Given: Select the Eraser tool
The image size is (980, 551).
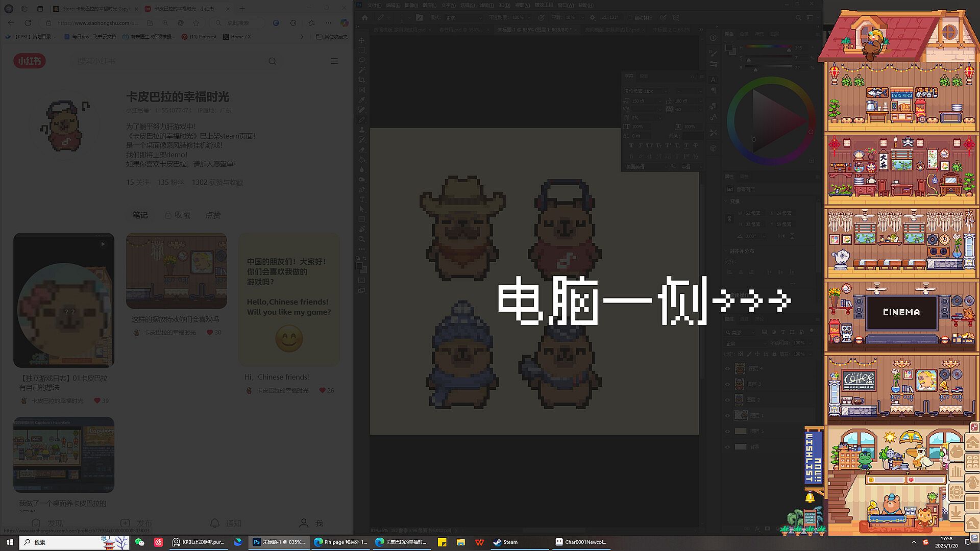Looking at the screenshot, I should click(362, 150).
